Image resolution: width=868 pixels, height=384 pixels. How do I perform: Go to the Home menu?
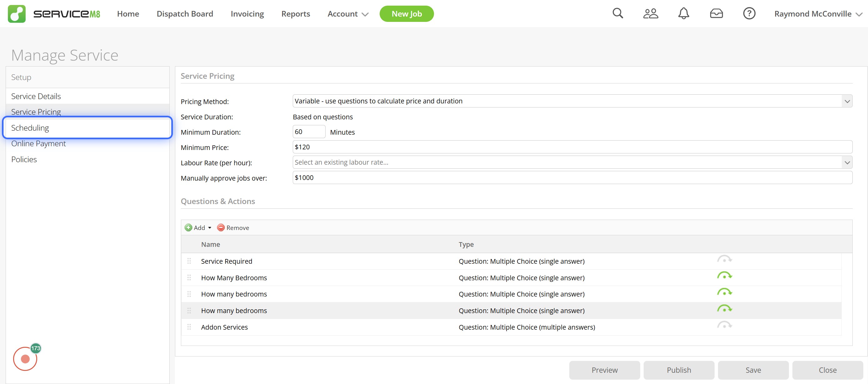pyautogui.click(x=128, y=14)
